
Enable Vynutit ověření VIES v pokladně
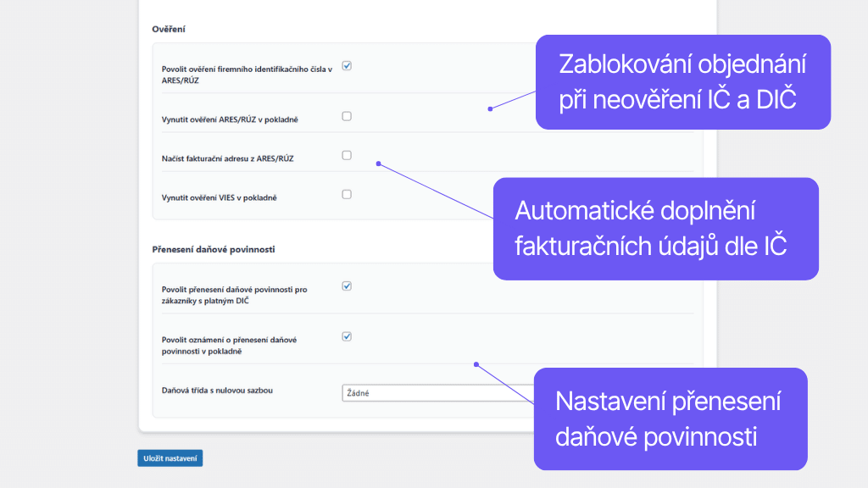coord(347,194)
